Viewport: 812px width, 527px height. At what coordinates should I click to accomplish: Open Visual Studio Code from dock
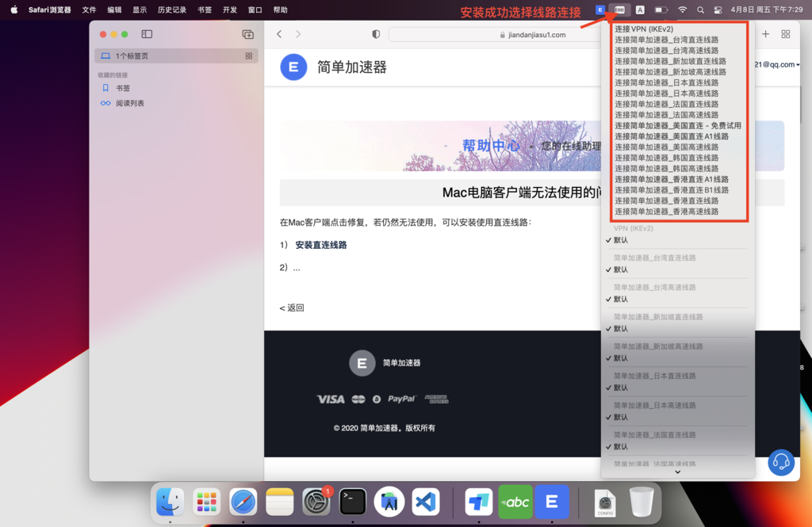[x=426, y=502]
